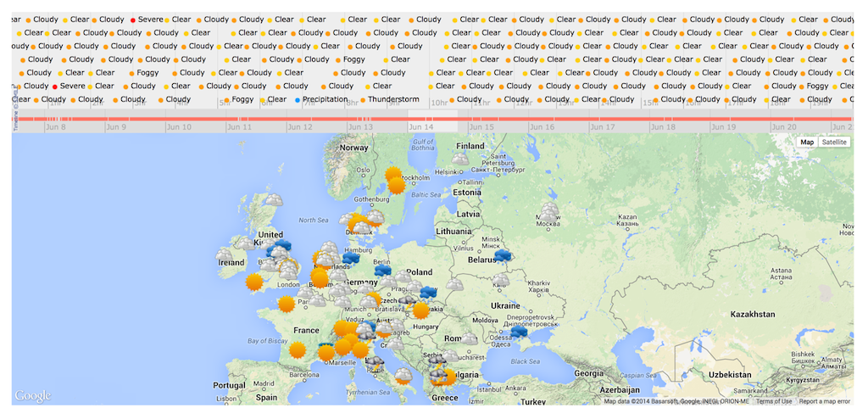Click the Jun 9 date label
This screenshot has width=868, height=419.
click(x=116, y=127)
